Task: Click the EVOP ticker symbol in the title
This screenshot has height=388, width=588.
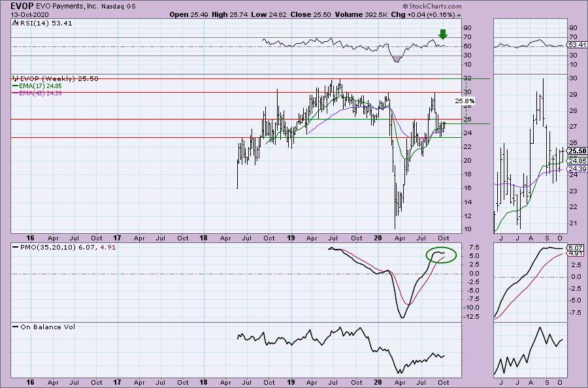Action: pos(22,6)
